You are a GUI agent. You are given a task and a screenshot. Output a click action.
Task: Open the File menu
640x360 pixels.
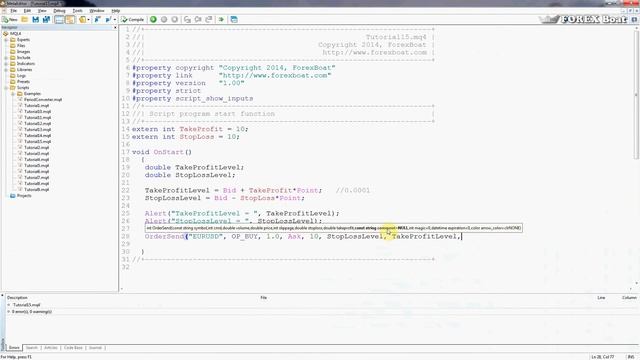(x=13, y=11)
